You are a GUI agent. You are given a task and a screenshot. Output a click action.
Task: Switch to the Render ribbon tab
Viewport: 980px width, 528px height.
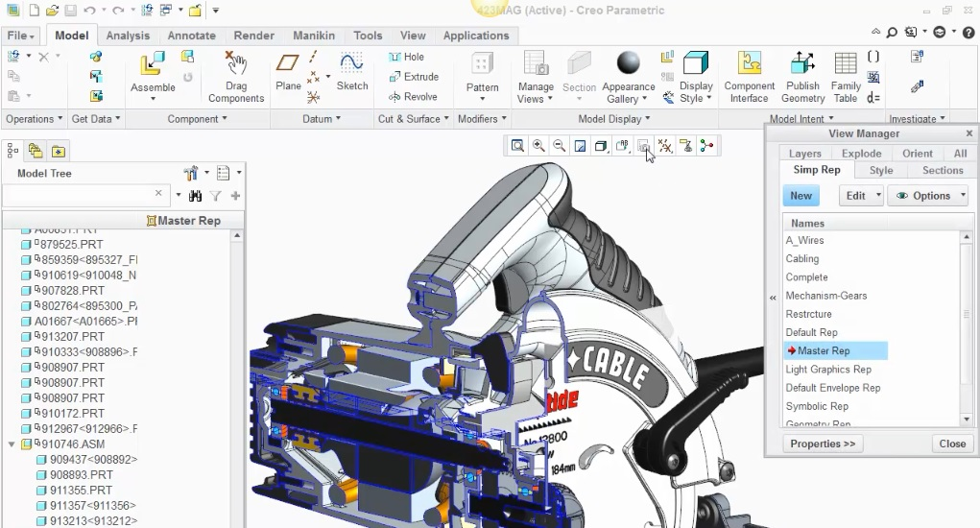[253, 36]
